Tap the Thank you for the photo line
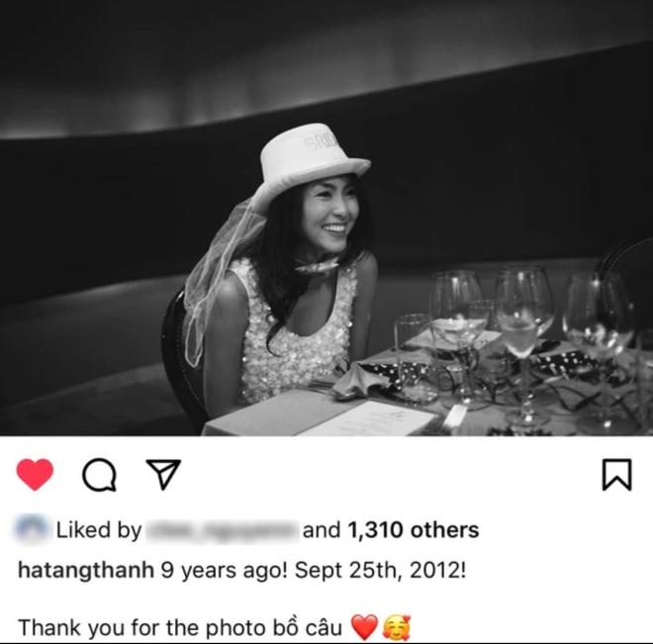 pos(180,627)
